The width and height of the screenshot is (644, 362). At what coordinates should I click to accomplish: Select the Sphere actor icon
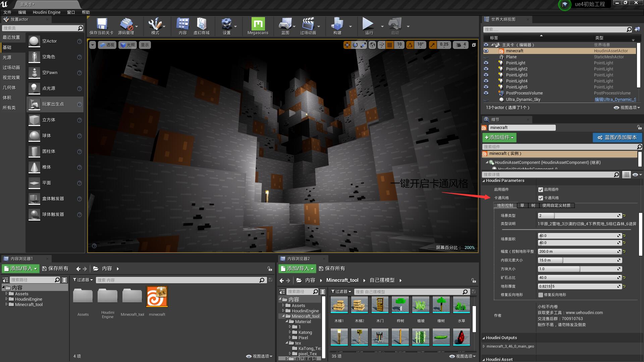coord(34,136)
